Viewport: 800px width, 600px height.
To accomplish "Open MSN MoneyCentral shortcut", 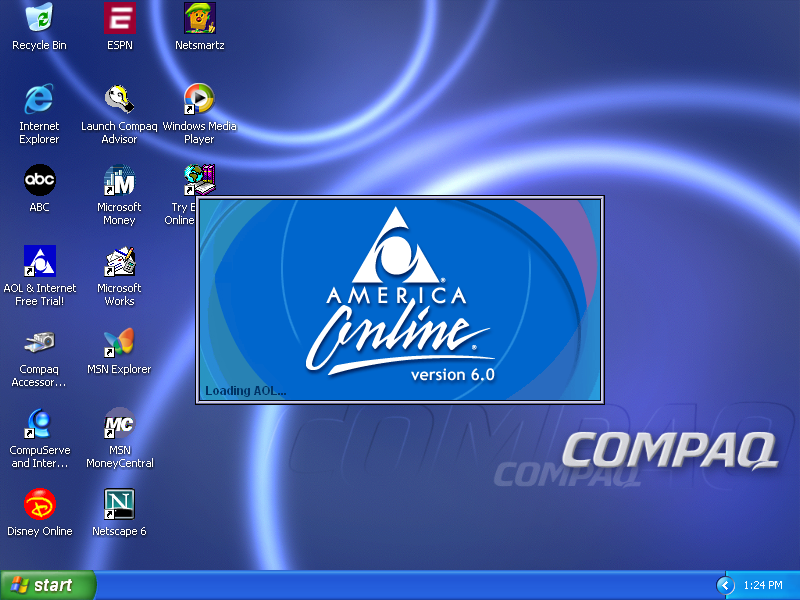I will [x=119, y=423].
